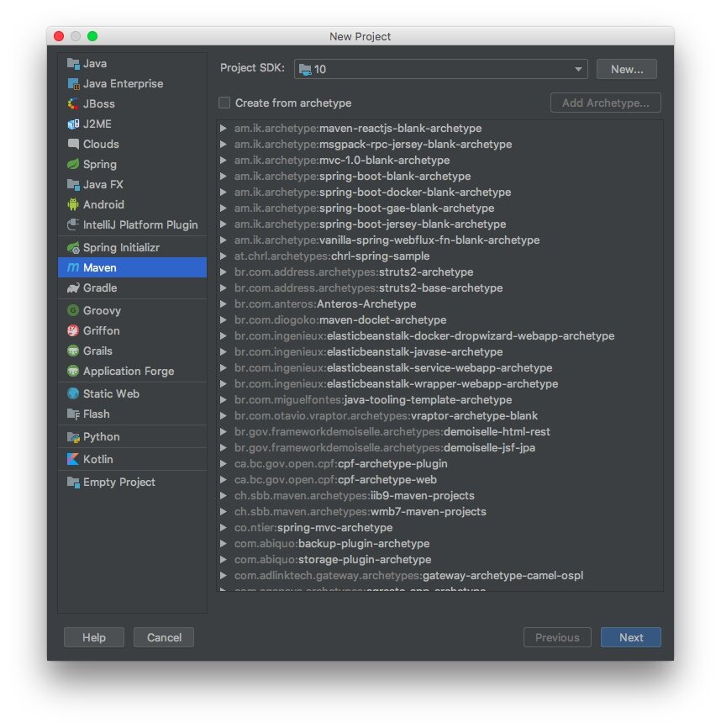Open the Project SDK dropdown
Screen dimensions: 721x728
tap(441, 69)
